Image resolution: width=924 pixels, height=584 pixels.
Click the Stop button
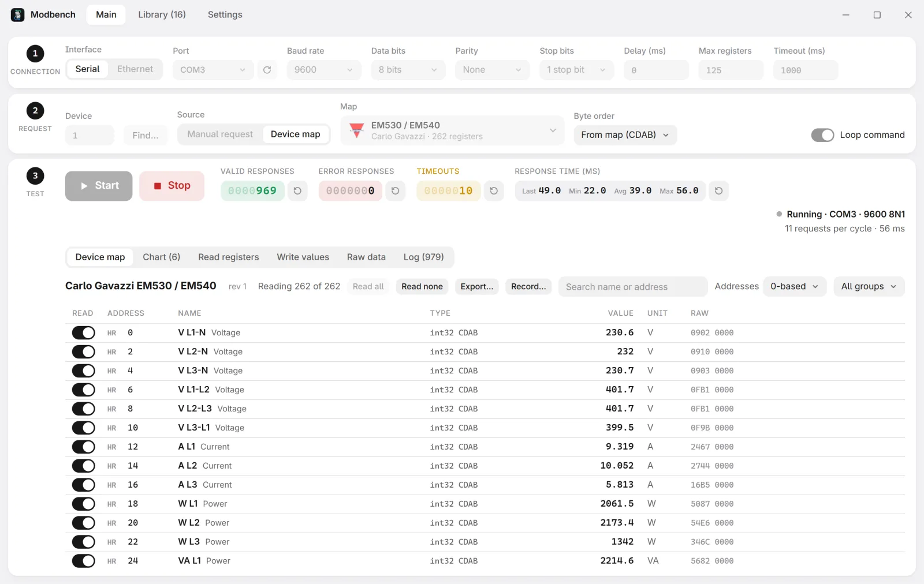[172, 186]
